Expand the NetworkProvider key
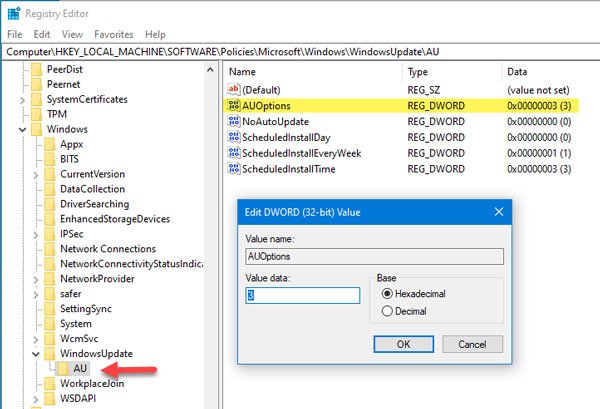The height and width of the screenshot is (409, 600). pyautogui.click(x=36, y=280)
